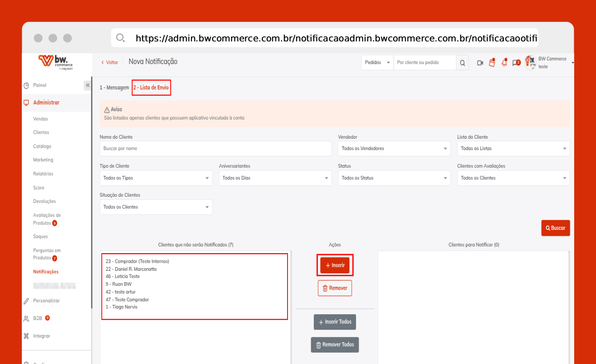The image size is (596, 364).
Task: Click the Buscar button
Action: coord(556,228)
